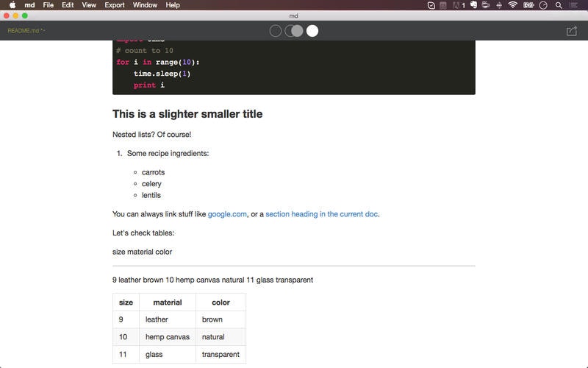Click the Evernote elephant menu bar icon

point(473,5)
